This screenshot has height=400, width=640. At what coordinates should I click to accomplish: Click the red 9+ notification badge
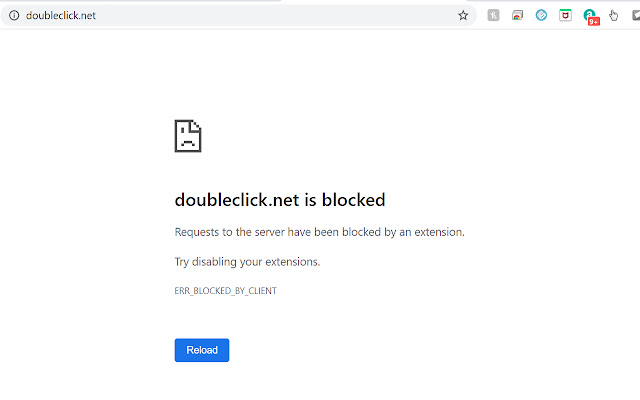(594, 21)
